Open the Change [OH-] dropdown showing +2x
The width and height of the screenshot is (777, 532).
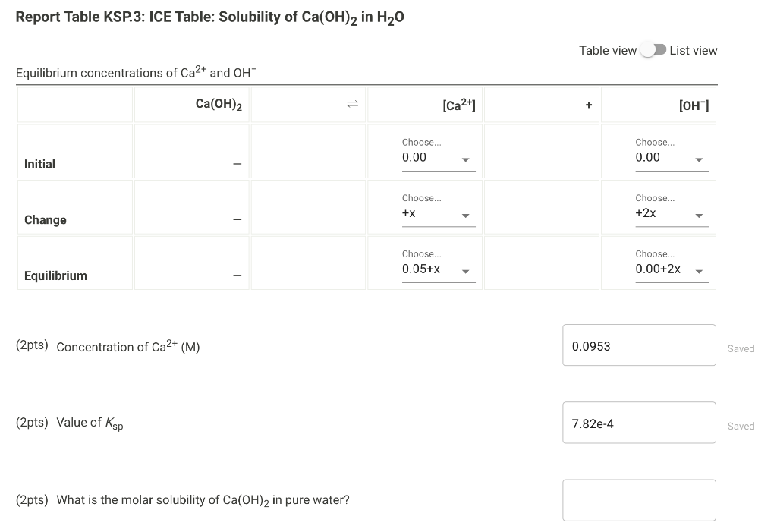pyautogui.click(x=671, y=213)
